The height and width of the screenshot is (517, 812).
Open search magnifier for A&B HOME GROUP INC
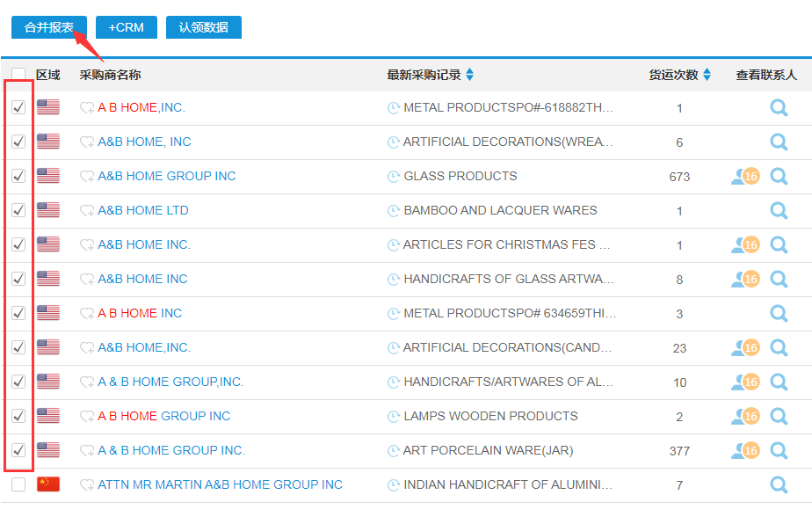[779, 176]
